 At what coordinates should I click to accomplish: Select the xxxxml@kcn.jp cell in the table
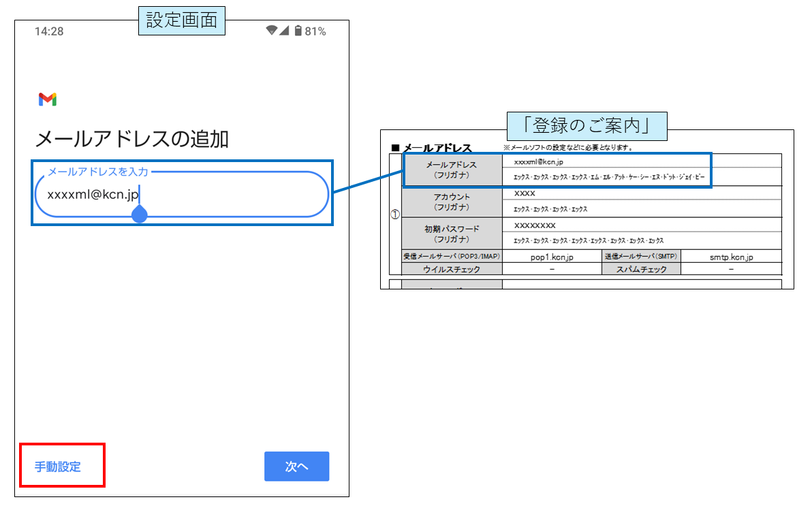pyautogui.click(x=538, y=161)
